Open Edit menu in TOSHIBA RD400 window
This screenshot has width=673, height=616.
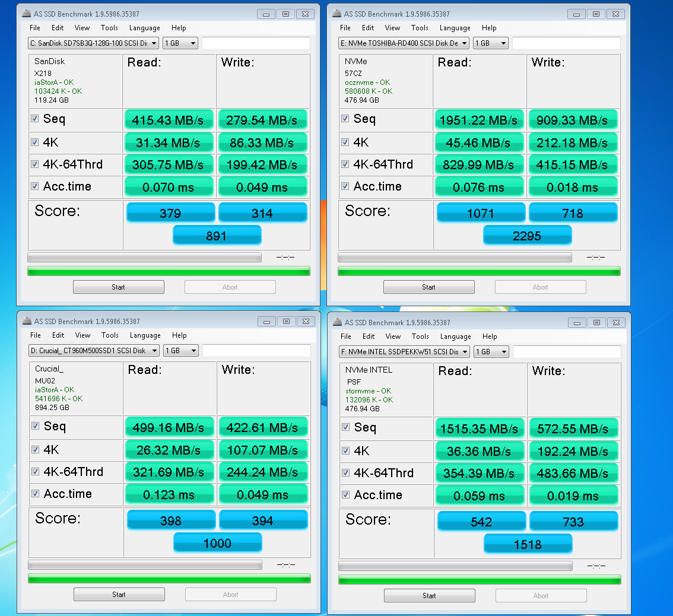[368, 28]
